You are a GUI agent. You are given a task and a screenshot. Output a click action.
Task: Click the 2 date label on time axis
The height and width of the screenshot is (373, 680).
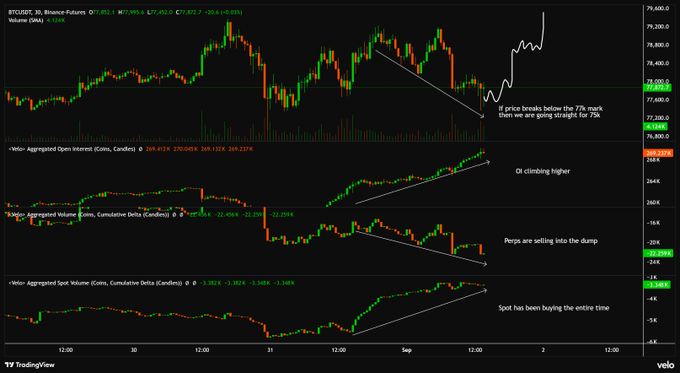[543, 350]
